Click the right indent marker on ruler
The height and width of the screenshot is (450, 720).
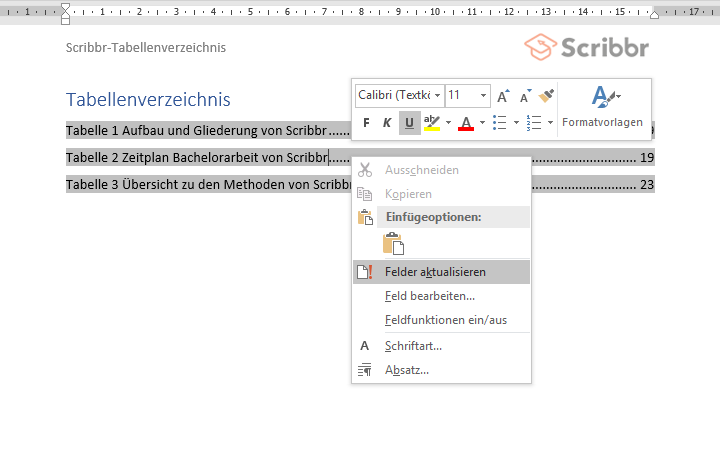click(x=654, y=15)
